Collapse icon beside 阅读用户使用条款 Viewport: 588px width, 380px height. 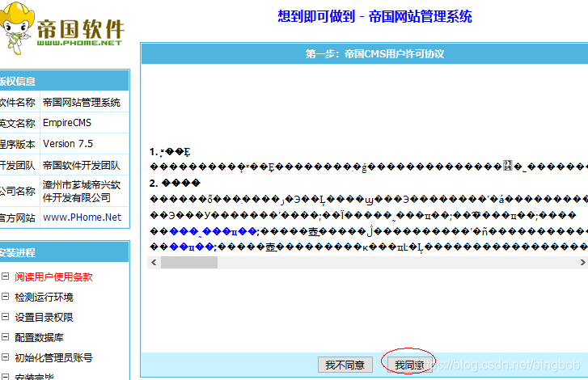point(5,277)
